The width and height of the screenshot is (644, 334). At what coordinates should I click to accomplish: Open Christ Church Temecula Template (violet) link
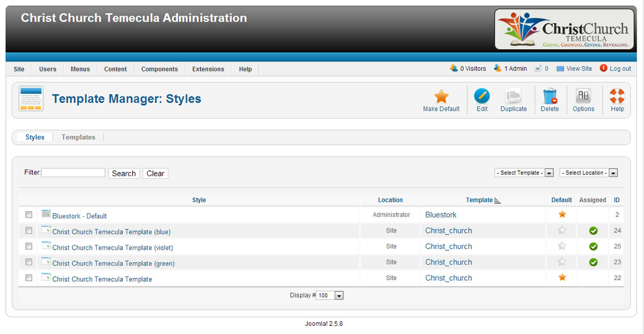click(x=113, y=248)
